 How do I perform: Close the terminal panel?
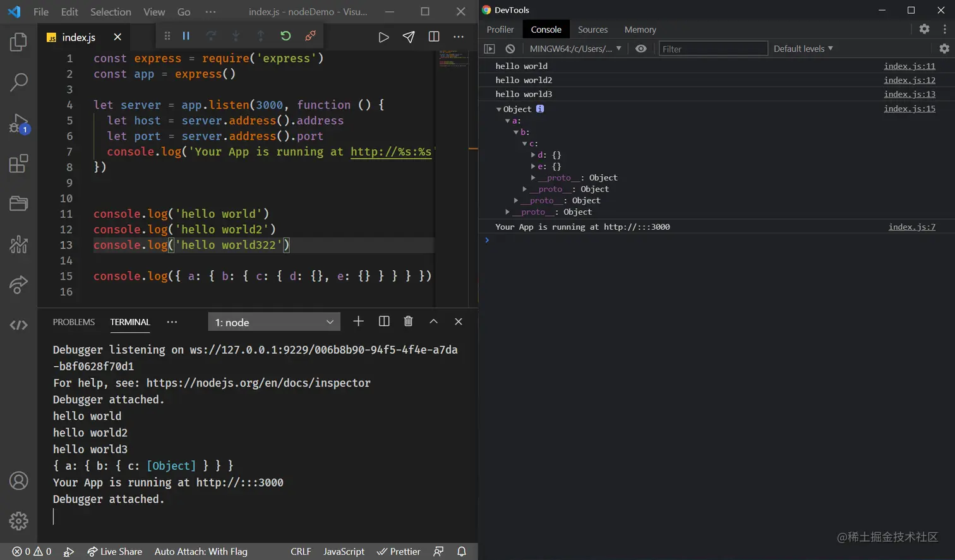(x=459, y=321)
